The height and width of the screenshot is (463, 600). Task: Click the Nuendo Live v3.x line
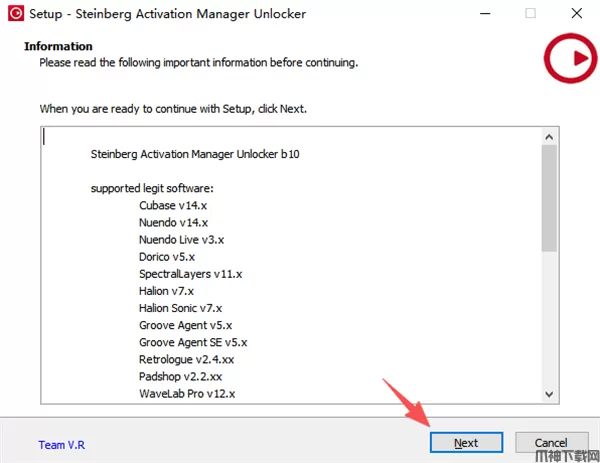click(182, 240)
